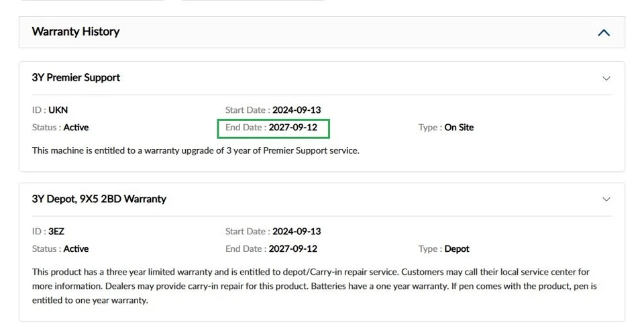Click the Warranty History heading
The image size is (644, 327).
(76, 32)
